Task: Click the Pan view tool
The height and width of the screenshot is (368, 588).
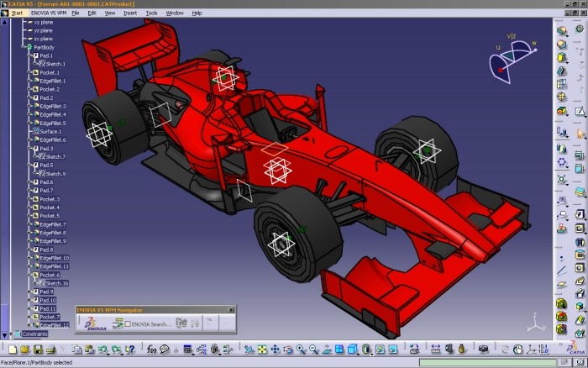Action: point(275,349)
